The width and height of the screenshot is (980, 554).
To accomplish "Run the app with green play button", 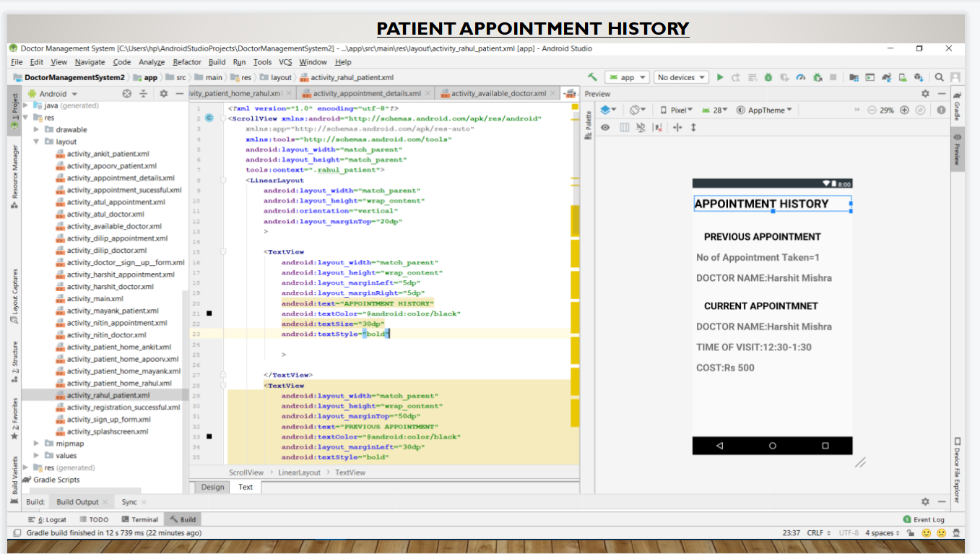I will pos(719,77).
